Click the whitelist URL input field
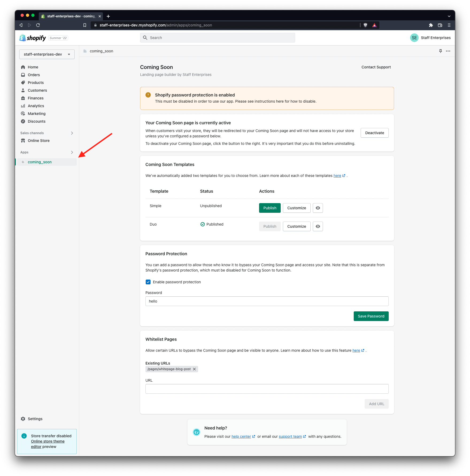Image resolution: width=470 pixels, height=476 pixels. tap(267, 389)
